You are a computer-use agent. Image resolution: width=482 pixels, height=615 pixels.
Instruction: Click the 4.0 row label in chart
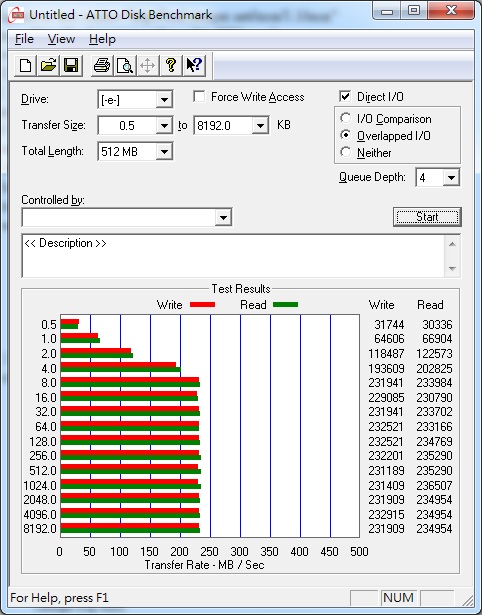click(49, 369)
